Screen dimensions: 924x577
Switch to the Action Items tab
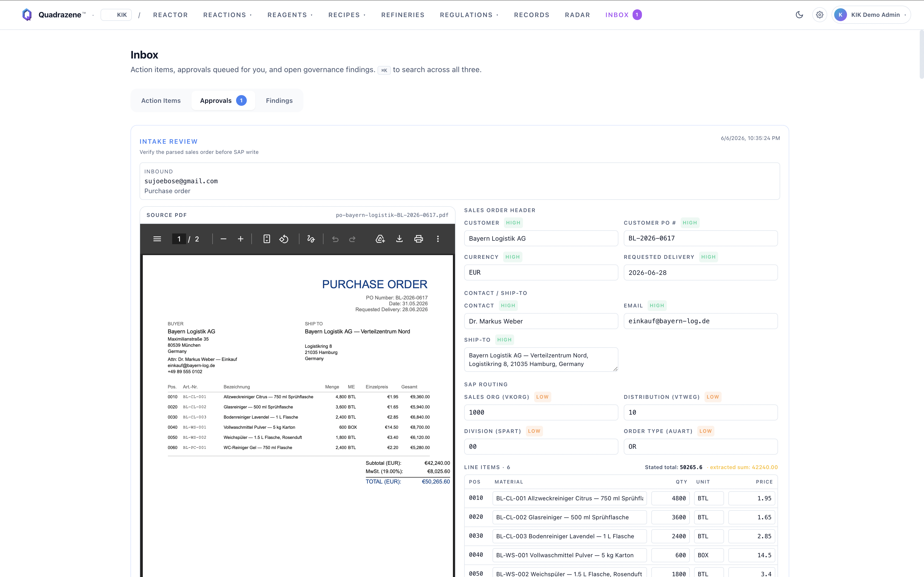pyautogui.click(x=161, y=100)
